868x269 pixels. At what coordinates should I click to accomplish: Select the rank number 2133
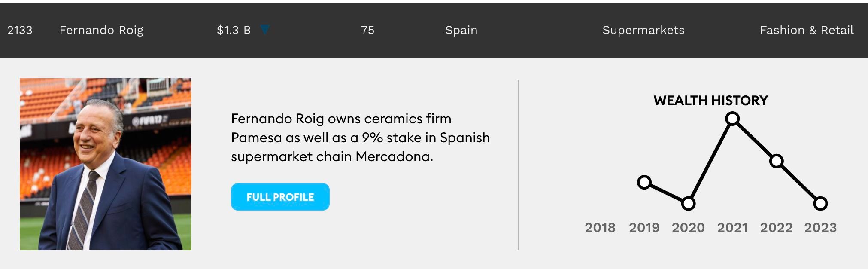pos(20,30)
